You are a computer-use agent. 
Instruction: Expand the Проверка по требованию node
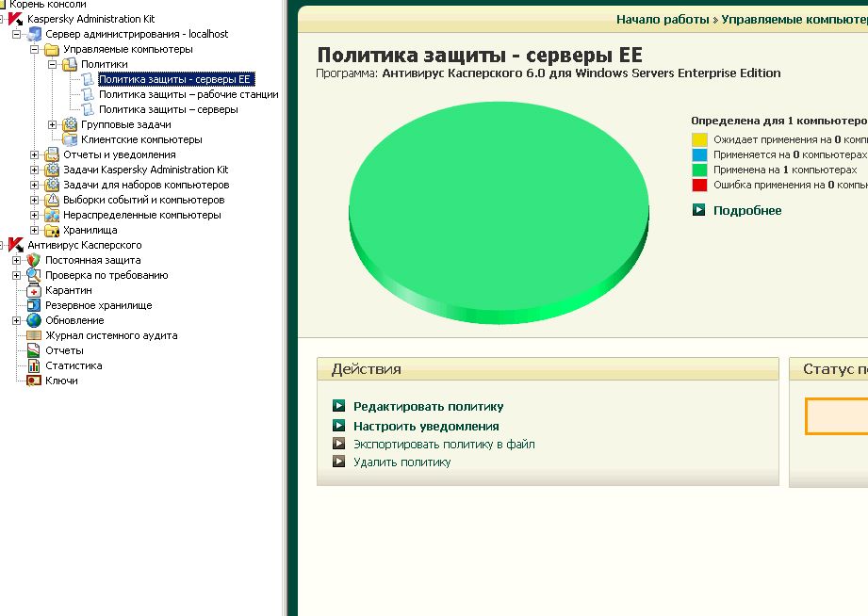point(17,275)
